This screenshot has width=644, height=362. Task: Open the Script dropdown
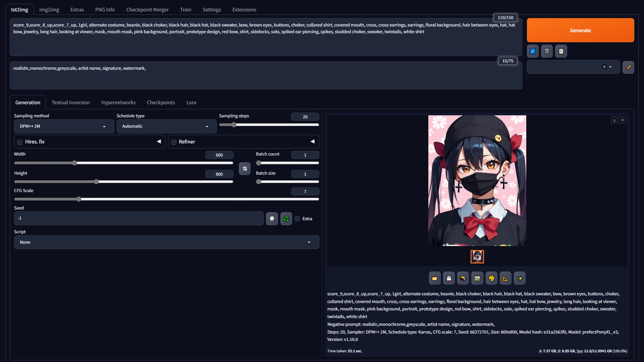[166, 242]
